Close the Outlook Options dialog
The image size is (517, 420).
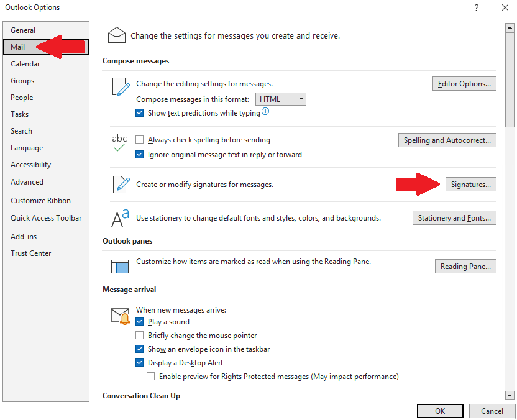(x=505, y=7)
